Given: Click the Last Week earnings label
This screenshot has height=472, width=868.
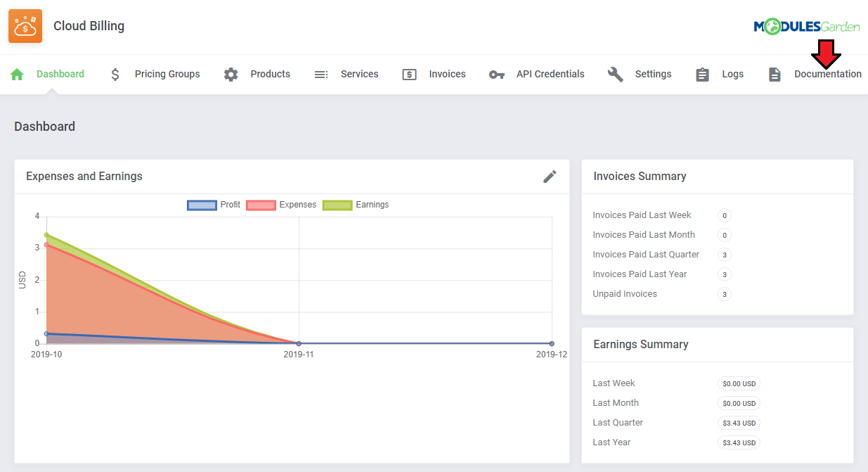Looking at the screenshot, I should coord(614,383).
